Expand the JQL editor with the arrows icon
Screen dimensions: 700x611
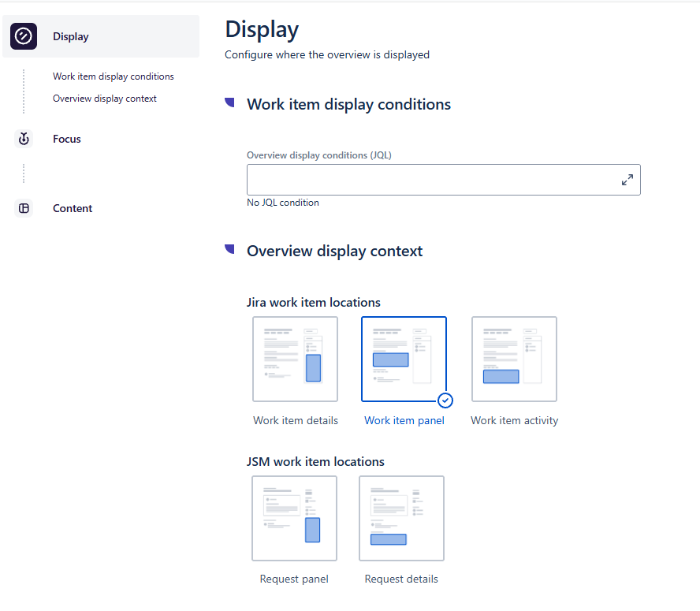pyautogui.click(x=627, y=180)
